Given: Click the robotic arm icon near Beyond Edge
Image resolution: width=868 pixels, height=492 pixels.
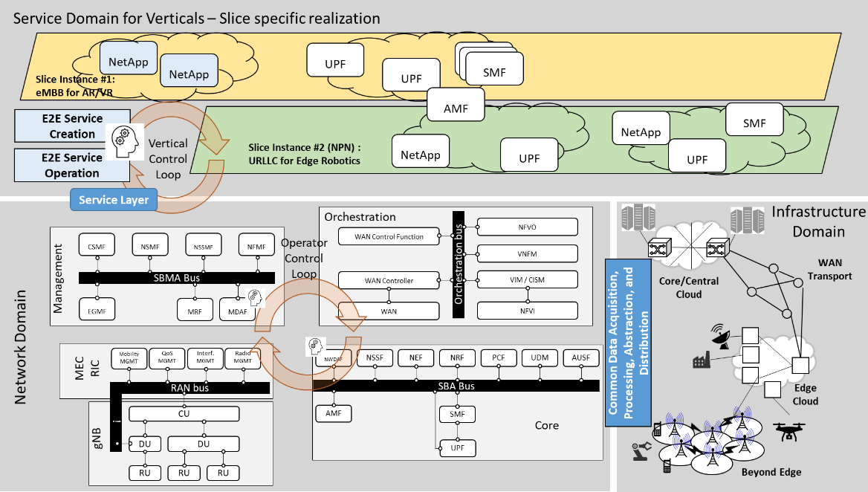Looking at the screenshot, I should pyautogui.click(x=641, y=451).
